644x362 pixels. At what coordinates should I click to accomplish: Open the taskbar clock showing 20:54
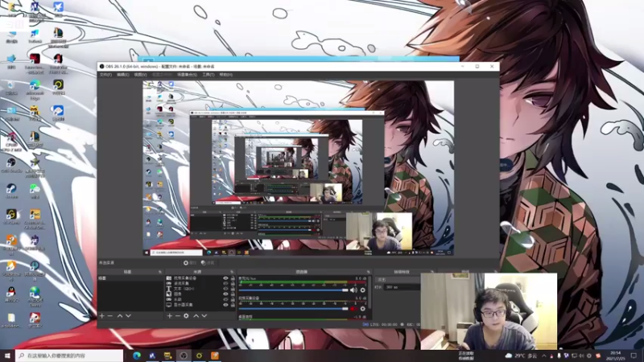click(616, 356)
